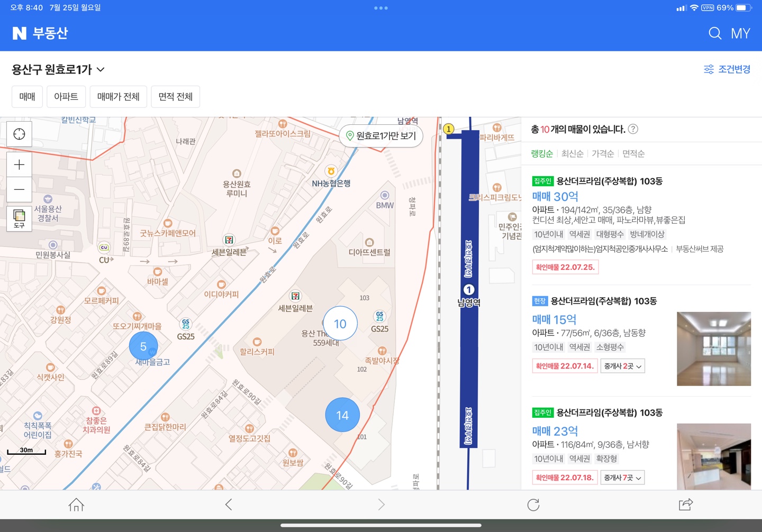This screenshot has width=762, height=532.
Task: Open search with the magnifier icon
Action: point(715,33)
